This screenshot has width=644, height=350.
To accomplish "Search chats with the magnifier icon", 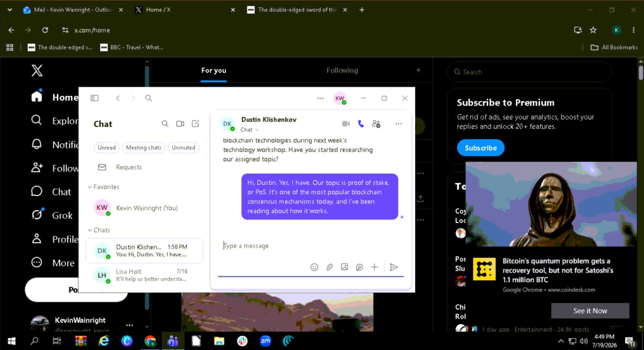I will pos(165,124).
